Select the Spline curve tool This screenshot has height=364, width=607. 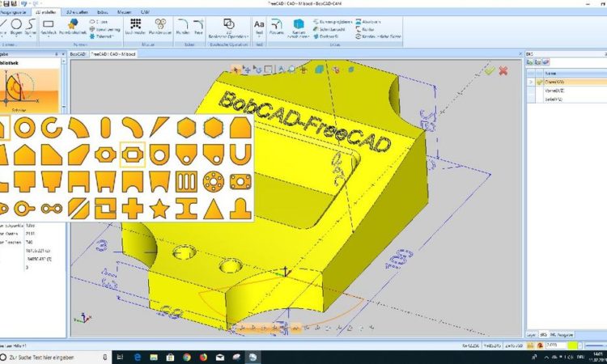pyautogui.click(x=30, y=27)
